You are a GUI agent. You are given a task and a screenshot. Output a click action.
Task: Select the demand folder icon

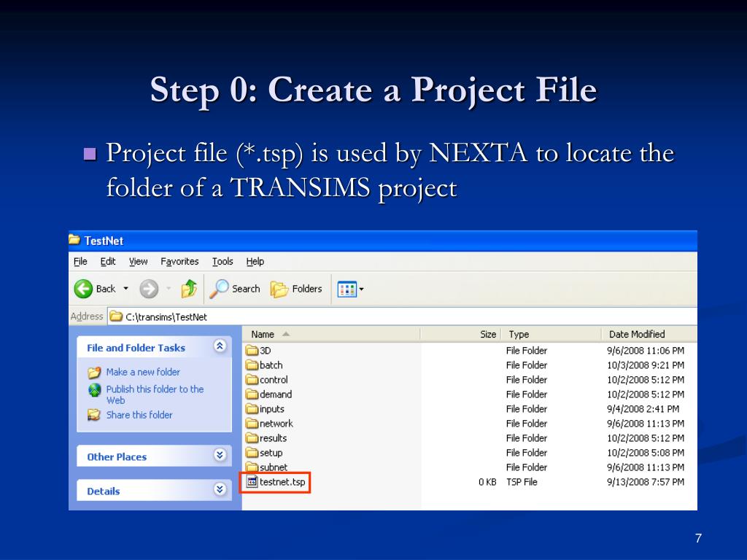252,394
